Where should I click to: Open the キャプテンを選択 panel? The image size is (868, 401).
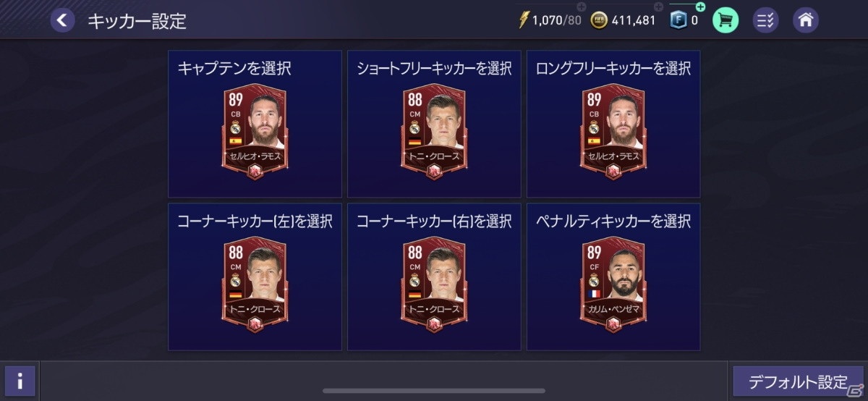tap(255, 124)
